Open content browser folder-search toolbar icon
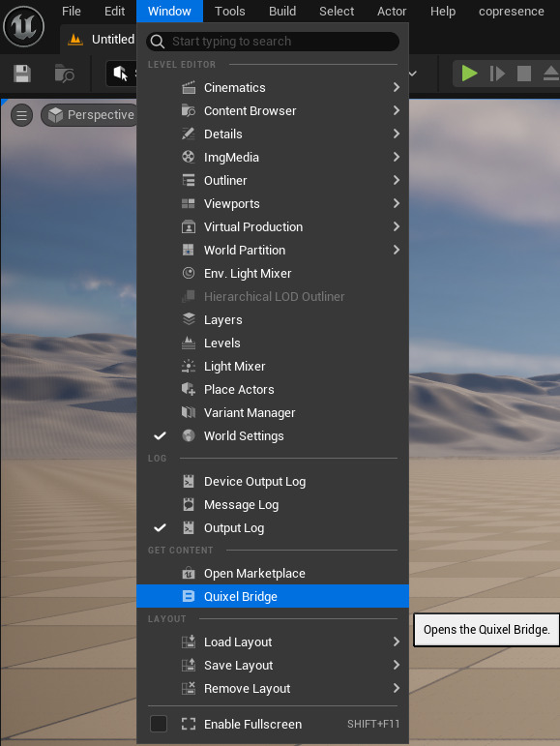Screen dimensions: 560x746 64,74
